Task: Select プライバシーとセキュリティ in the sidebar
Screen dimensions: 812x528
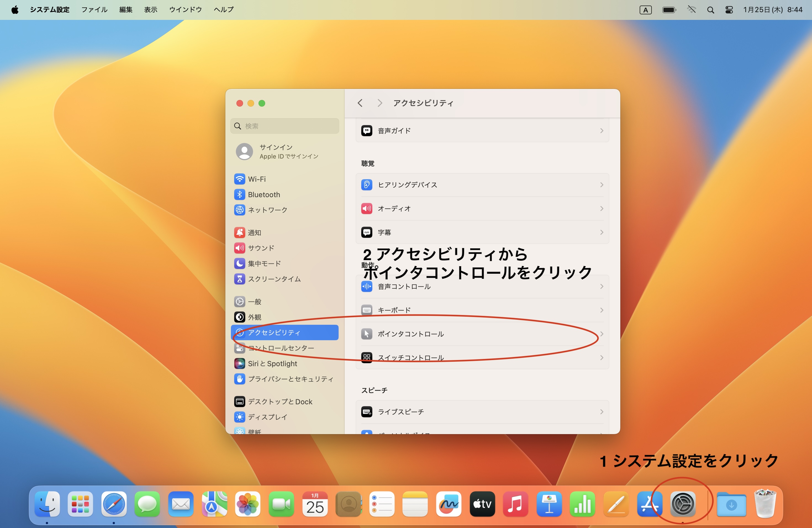Action: coord(284,379)
